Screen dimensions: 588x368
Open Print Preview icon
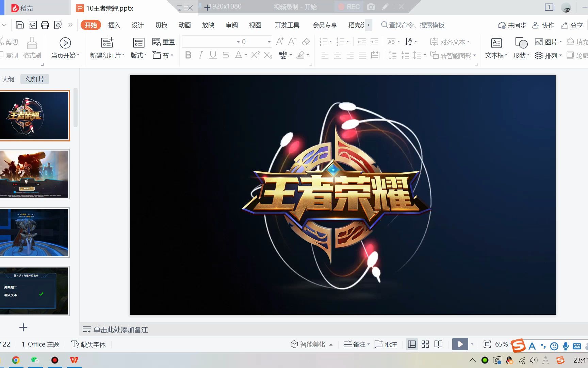58,25
